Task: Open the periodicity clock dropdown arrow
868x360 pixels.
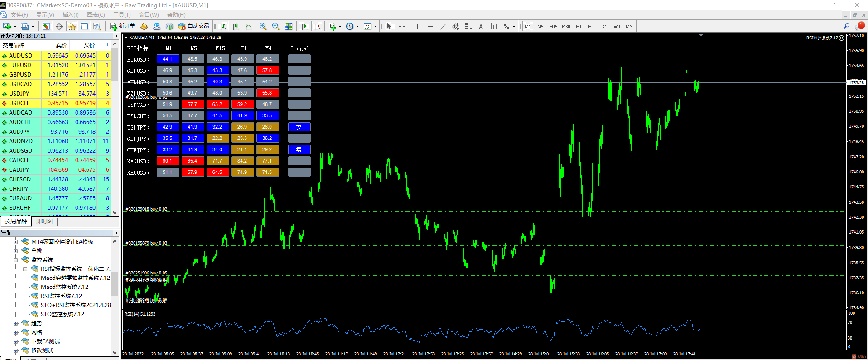Action: click(357, 26)
